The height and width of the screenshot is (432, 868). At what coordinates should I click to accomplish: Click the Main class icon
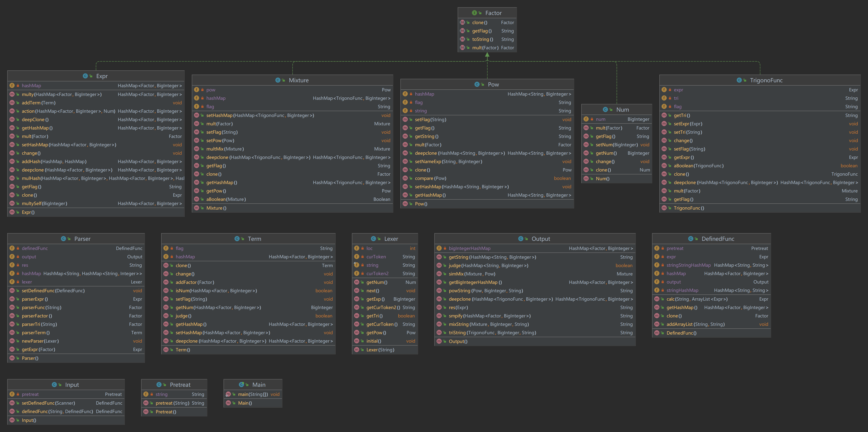point(241,385)
